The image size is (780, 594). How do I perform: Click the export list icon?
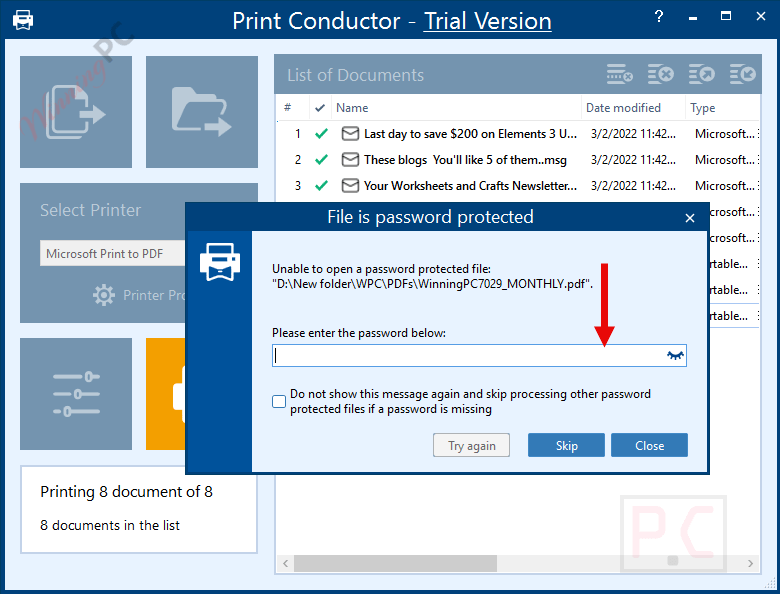[x=701, y=75]
